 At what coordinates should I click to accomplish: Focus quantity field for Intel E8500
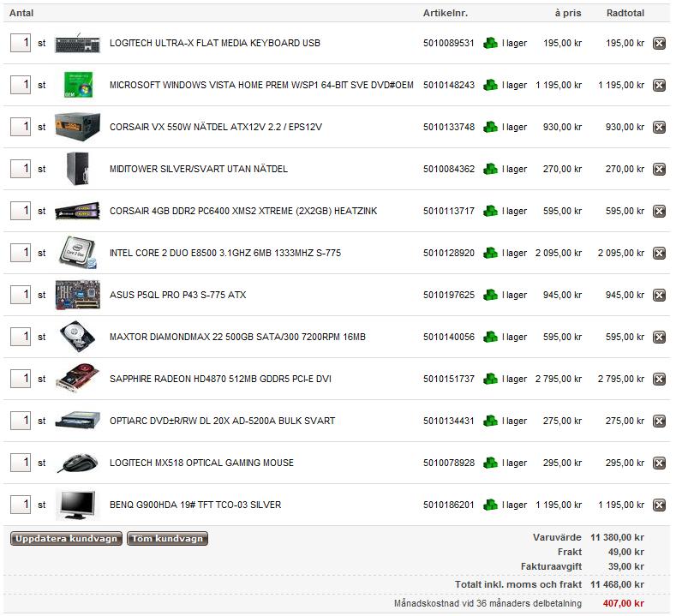pos(21,253)
